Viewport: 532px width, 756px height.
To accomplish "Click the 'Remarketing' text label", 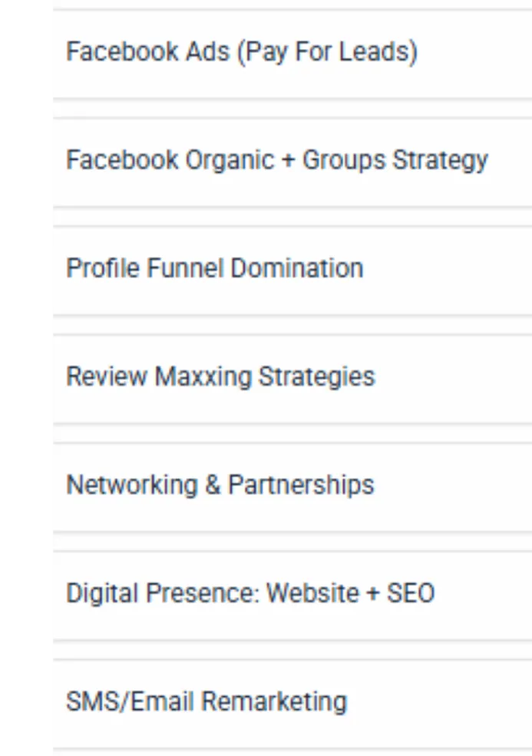I will pos(274,702).
